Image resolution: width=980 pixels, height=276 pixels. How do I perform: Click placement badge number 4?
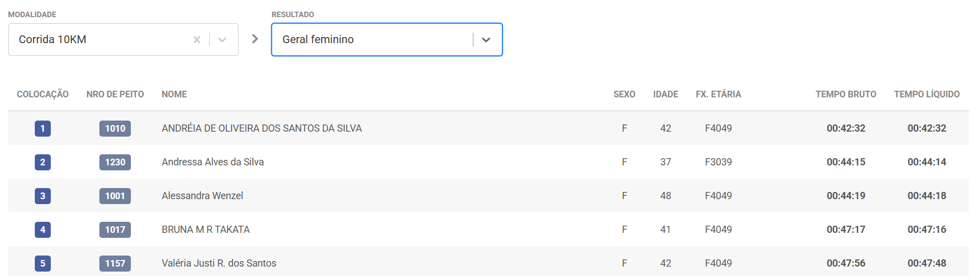tap(43, 230)
